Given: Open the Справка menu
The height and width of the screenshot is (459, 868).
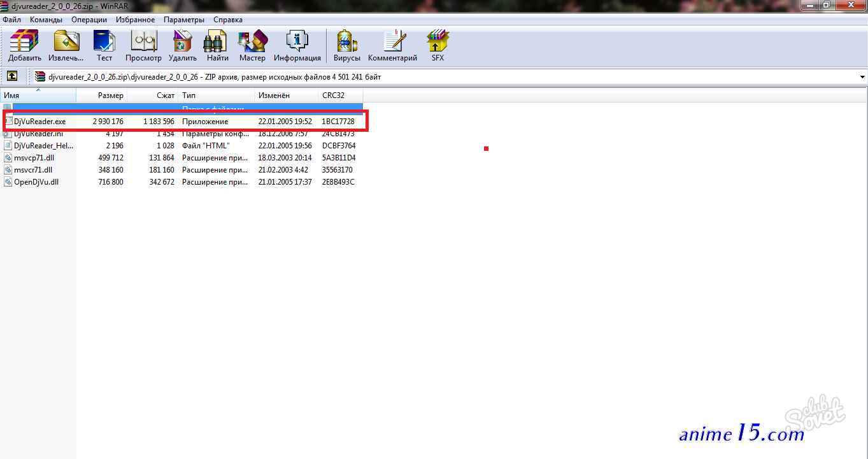Looking at the screenshot, I should [x=227, y=20].
